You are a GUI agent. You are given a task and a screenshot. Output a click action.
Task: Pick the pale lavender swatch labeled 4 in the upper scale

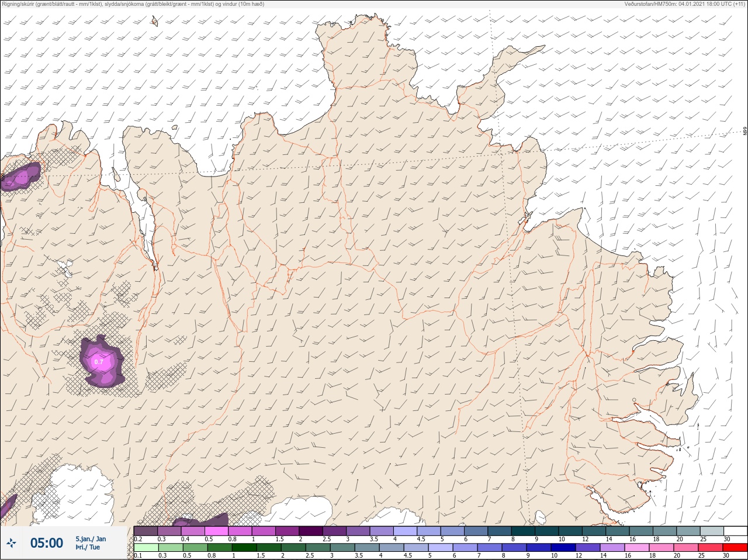(x=405, y=531)
